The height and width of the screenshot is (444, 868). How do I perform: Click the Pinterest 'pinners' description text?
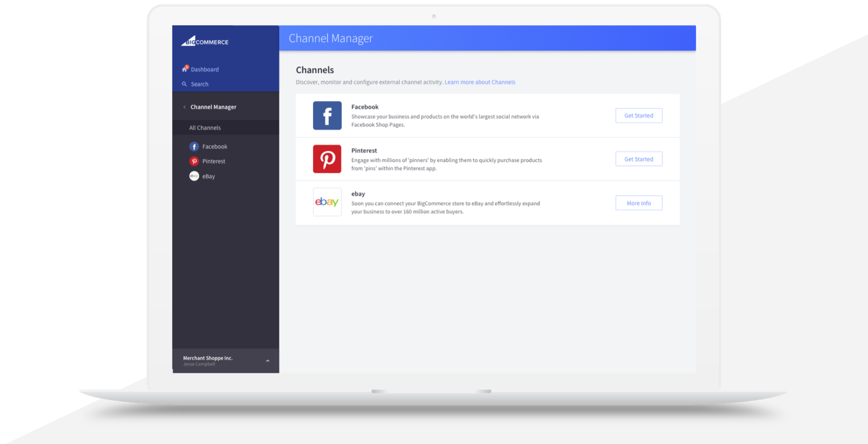[447, 164]
